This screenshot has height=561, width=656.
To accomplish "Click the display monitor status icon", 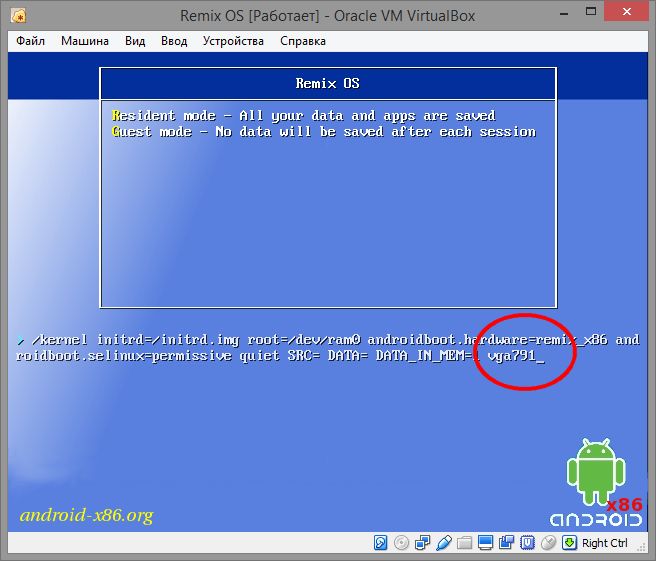I will (x=485, y=543).
